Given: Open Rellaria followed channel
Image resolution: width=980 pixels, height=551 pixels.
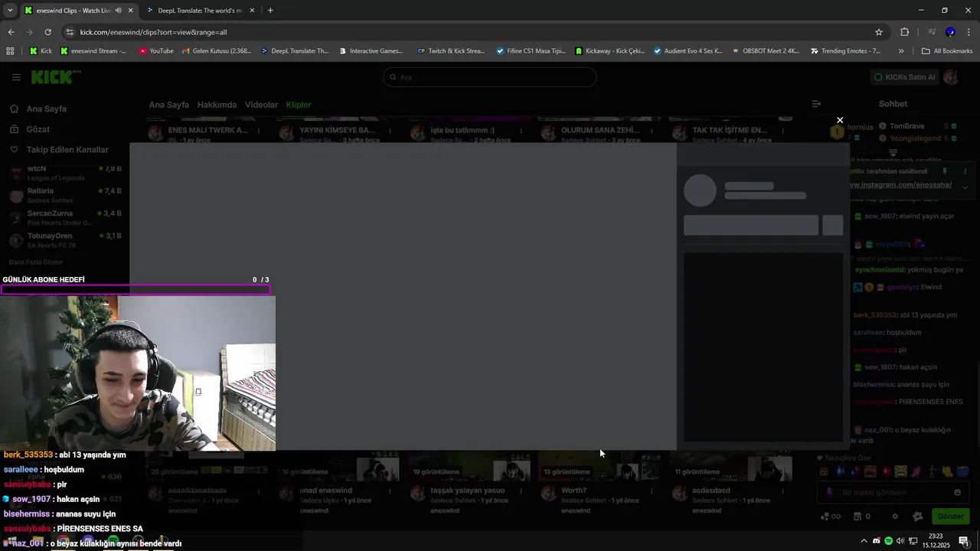Looking at the screenshot, I should [65, 194].
